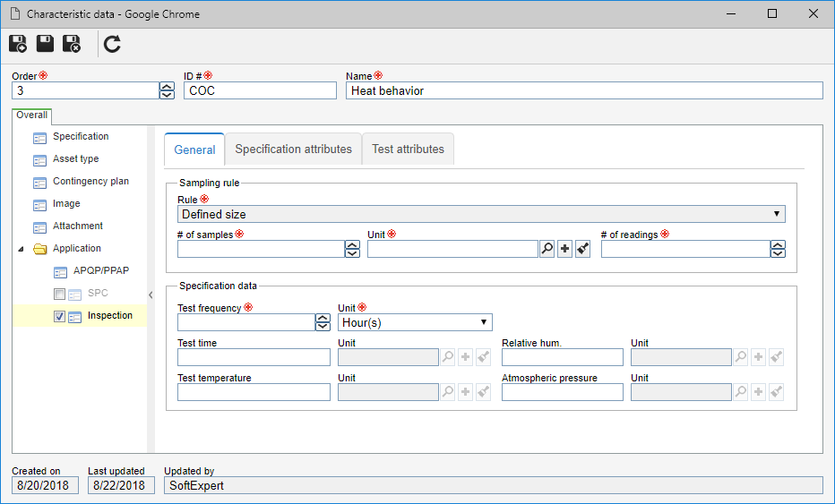Click the Updated by SoftExpert field

click(x=493, y=485)
